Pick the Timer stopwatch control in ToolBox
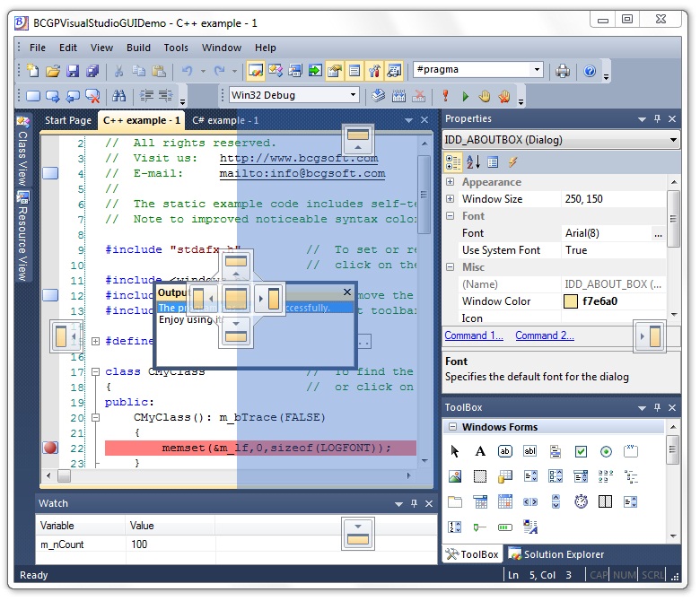 [581, 501]
